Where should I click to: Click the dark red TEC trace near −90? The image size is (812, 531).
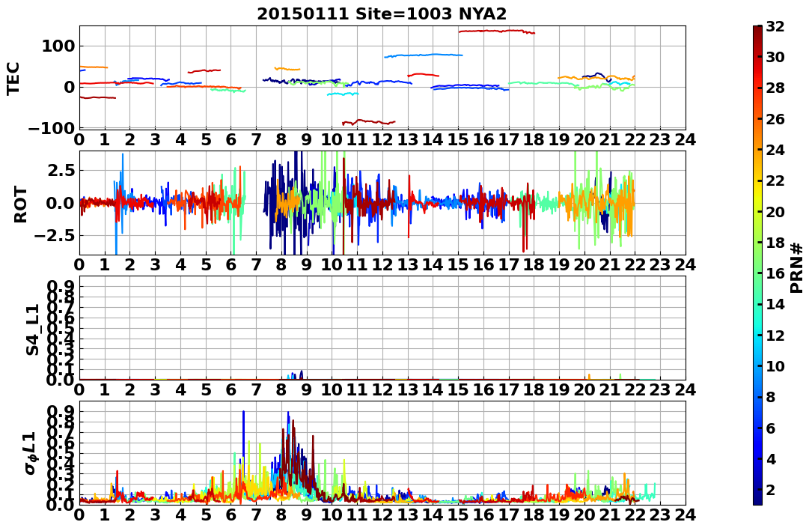click(369, 122)
